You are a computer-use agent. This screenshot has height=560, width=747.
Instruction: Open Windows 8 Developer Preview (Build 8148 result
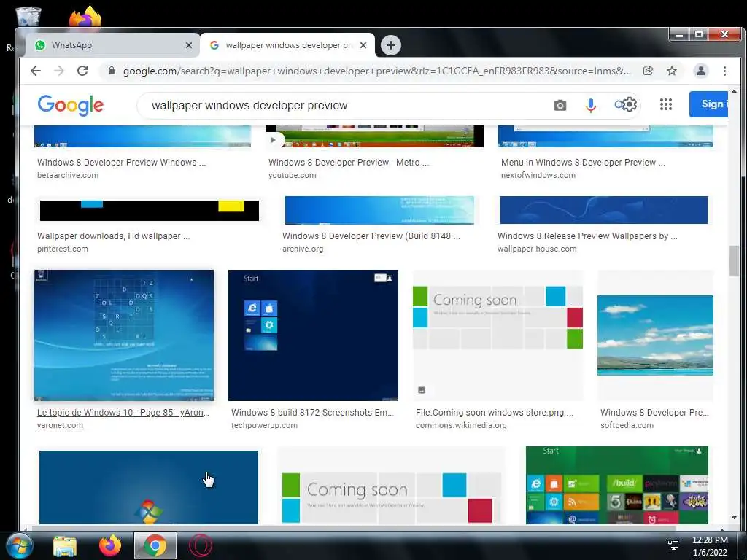coord(371,236)
